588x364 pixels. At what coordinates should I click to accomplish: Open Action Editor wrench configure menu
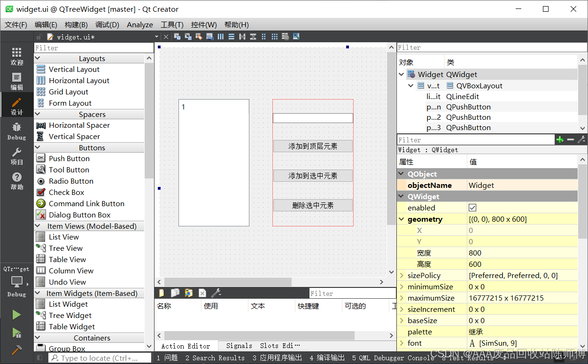[216, 293]
